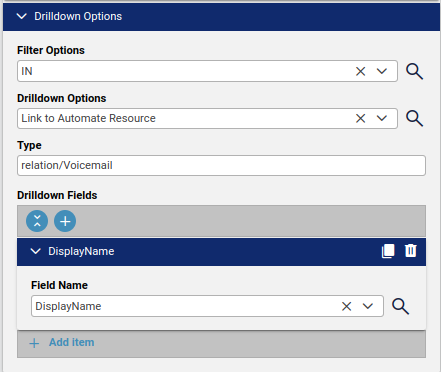Screen dimensions: 441x372
Task: Collapse the DisplayName item chevron
Action: [x=36, y=251]
